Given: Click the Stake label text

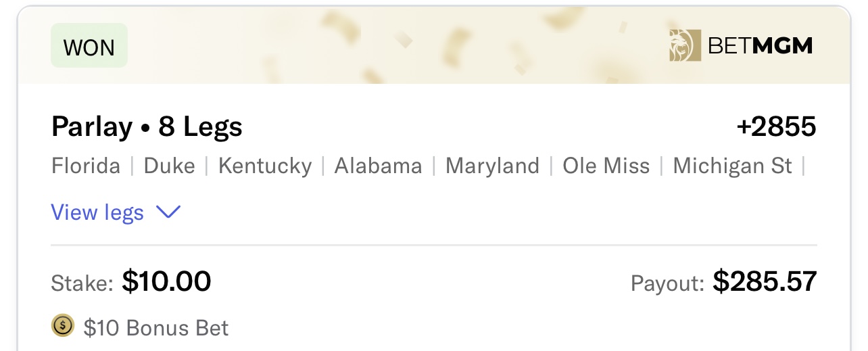Looking at the screenshot, I should tap(82, 283).
